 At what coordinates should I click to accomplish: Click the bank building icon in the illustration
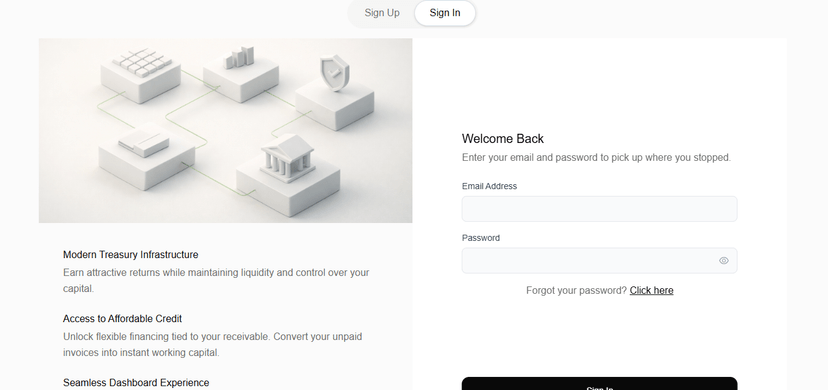pyautogui.click(x=288, y=158)
